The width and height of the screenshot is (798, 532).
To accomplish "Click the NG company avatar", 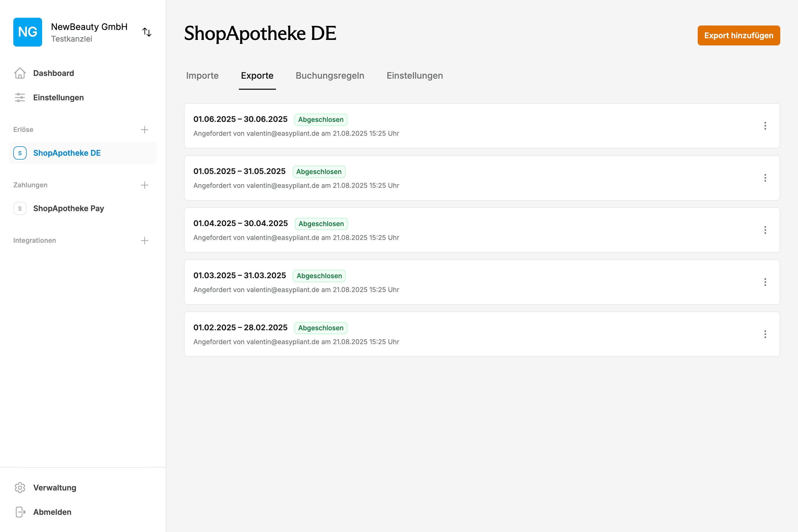I will click(27, 32).
